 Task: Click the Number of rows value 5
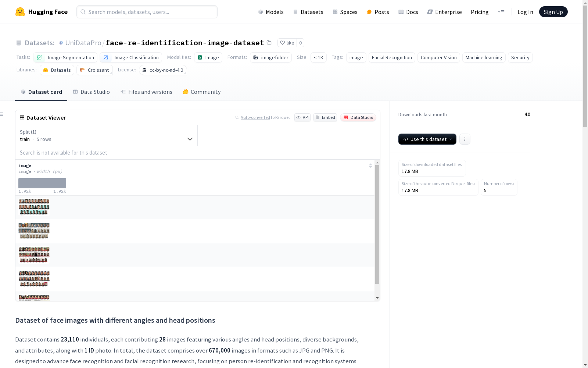[x=485, y=190]
